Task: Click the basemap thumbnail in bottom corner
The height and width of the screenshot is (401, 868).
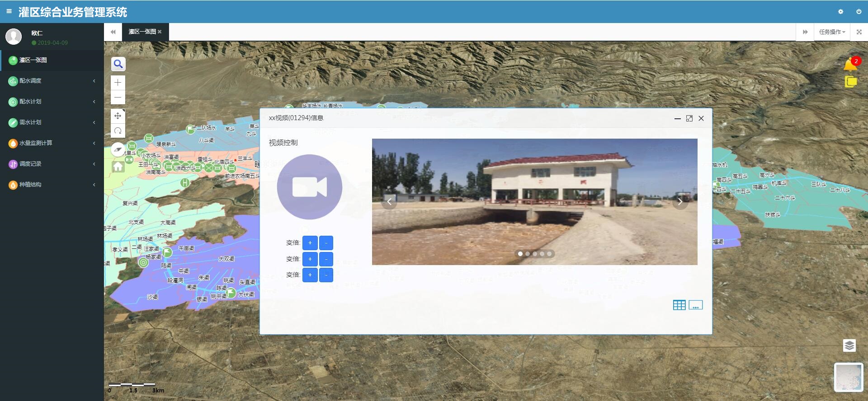Action: 849,377
